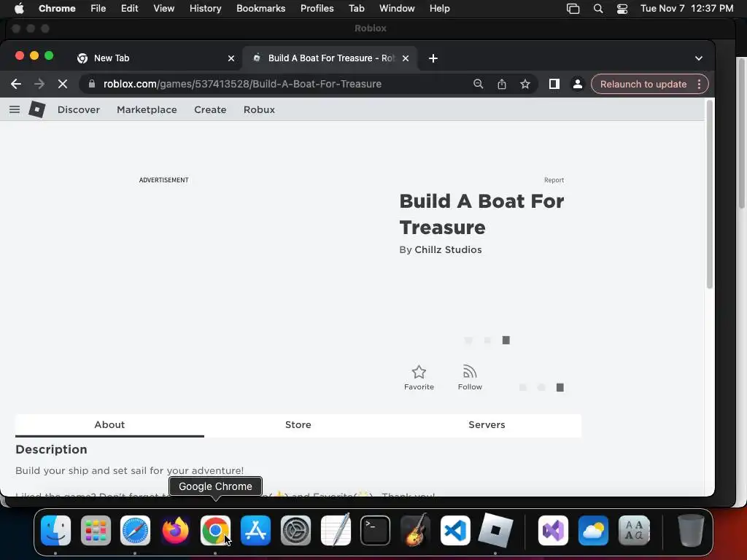Favorite the game with star icon
The width and height of the screenshot is (747, 560).
(x=419, y=378)
